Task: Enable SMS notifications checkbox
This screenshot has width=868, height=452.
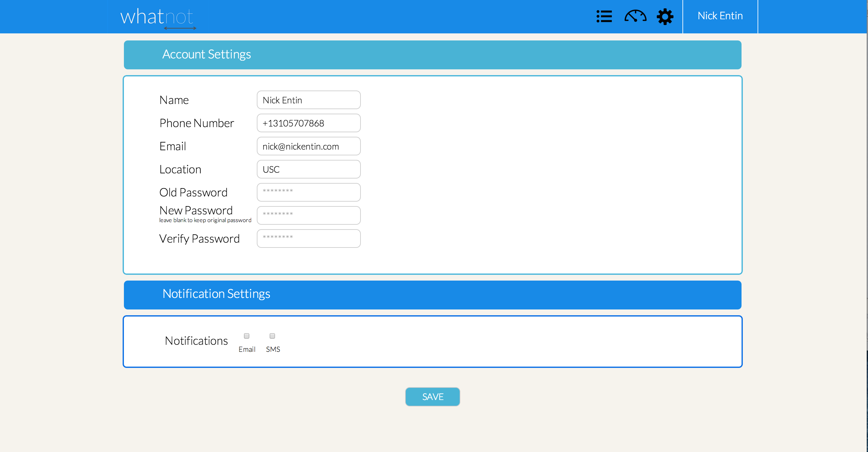Action: (272, 336)
